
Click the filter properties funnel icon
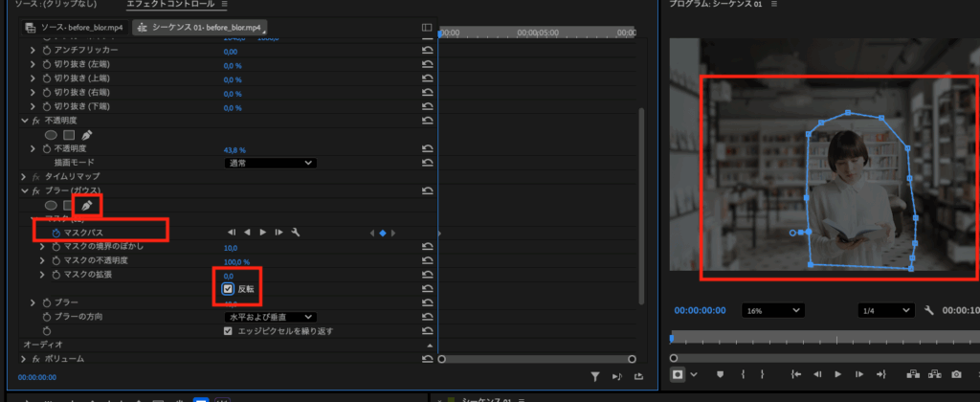[594, 377]
